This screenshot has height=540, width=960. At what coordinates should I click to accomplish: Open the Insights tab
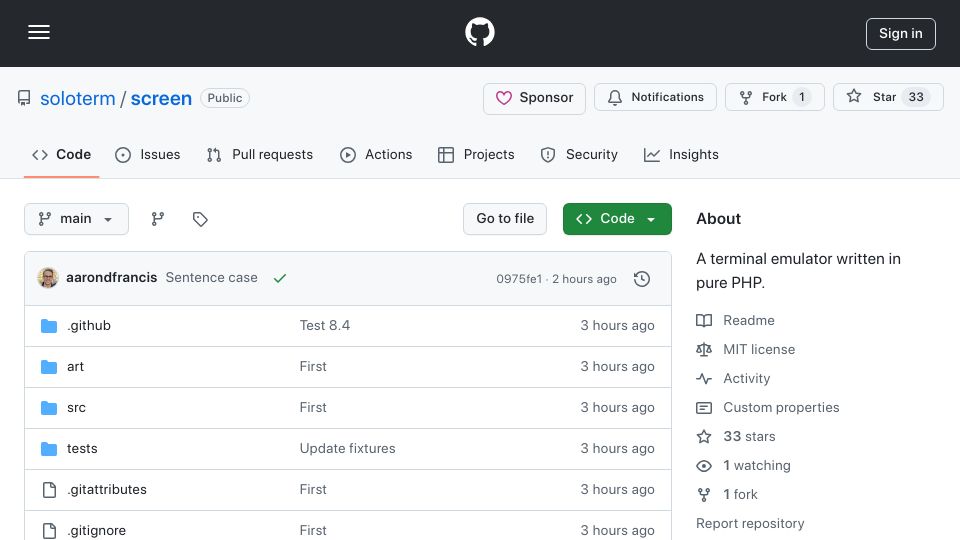click(x=681, y=155)
